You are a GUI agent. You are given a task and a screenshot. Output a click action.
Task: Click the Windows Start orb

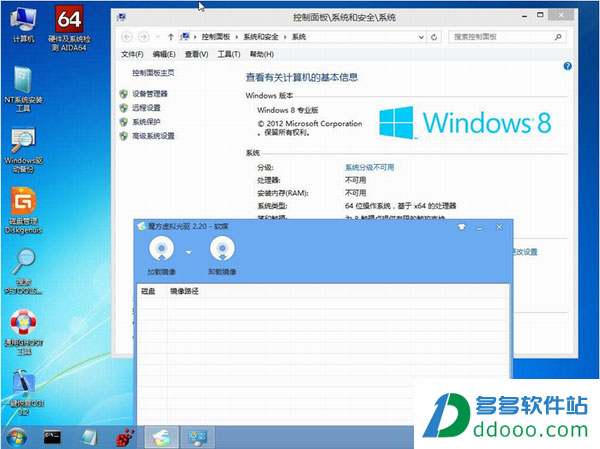pyautogui.click(x=16, y=438)
